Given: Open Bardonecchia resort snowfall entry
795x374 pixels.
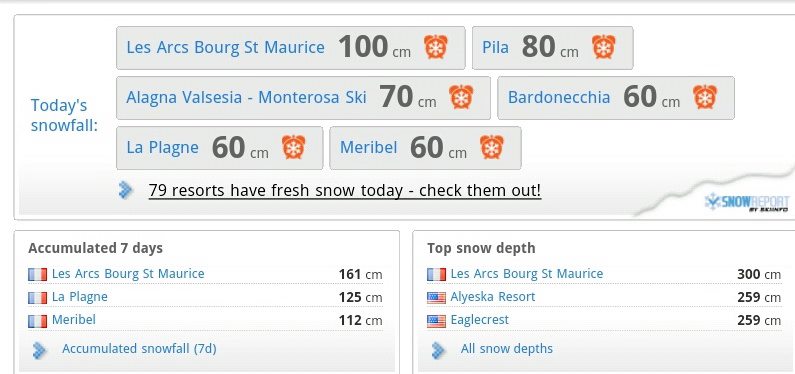Looking at the screenshot, I should coord(559,97).
